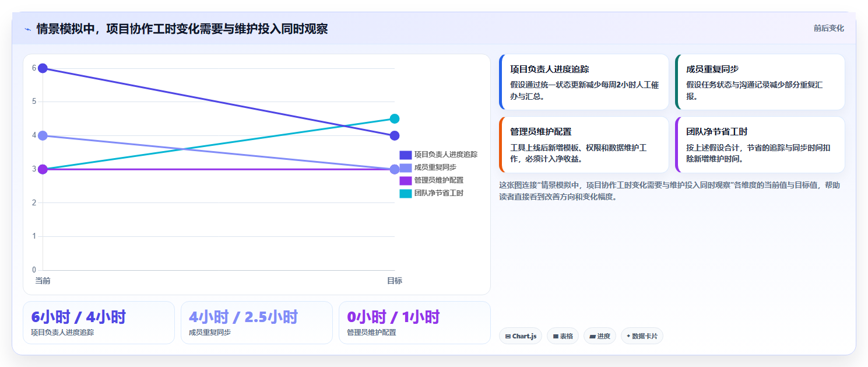868x367 pixels.
Task: Click the panel title 情景模拟中 heading
Action: pos(182,29)
